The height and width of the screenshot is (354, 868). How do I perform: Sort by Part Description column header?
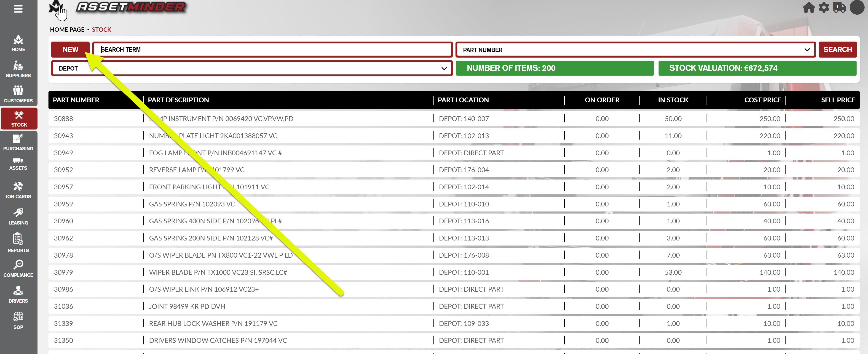click(x=178, y=100)
